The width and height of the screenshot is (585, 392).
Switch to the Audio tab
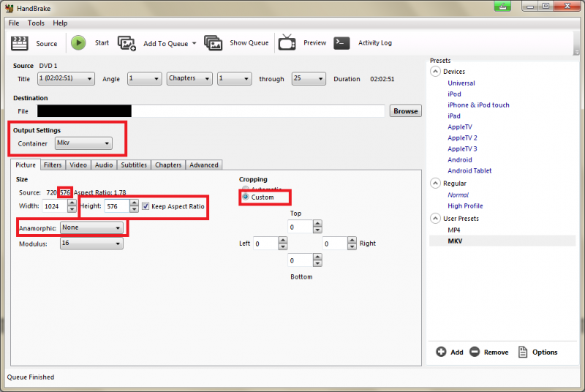coord(104,165)
